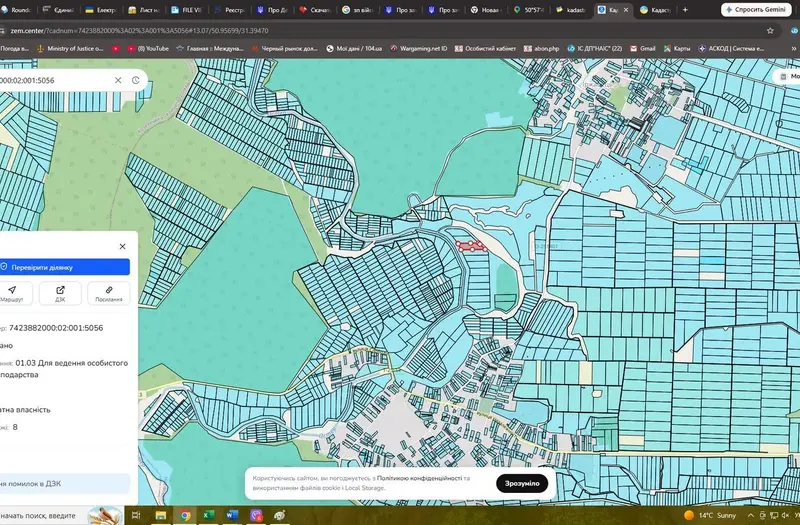Open 'Главная :: Междуна...' bookmark

[210, 48]
